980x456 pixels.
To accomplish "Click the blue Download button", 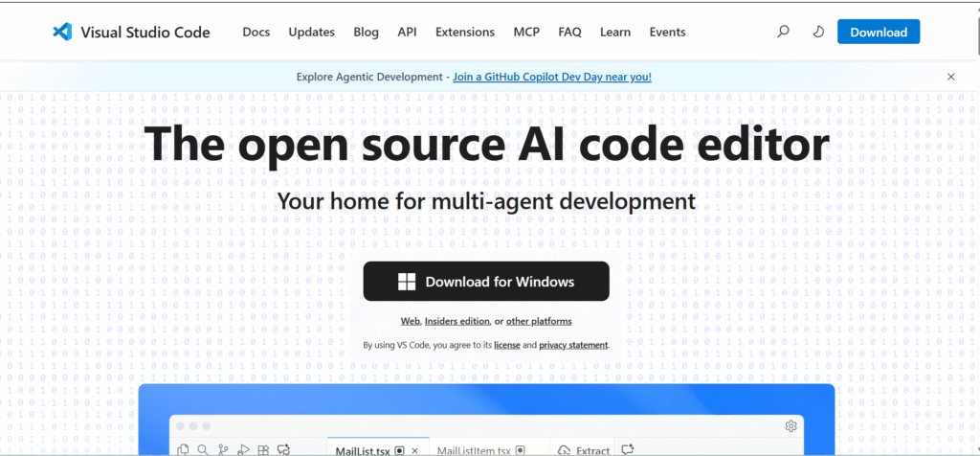I will point(878,32).
